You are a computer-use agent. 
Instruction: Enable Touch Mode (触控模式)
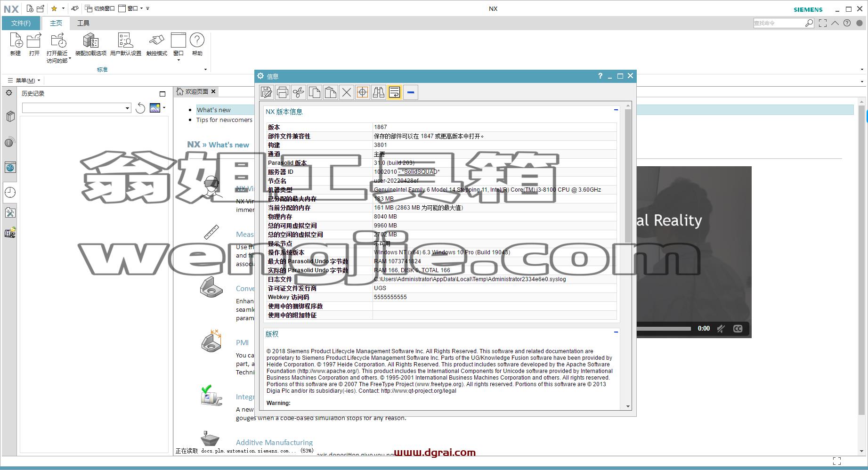[x=157, y=44]
